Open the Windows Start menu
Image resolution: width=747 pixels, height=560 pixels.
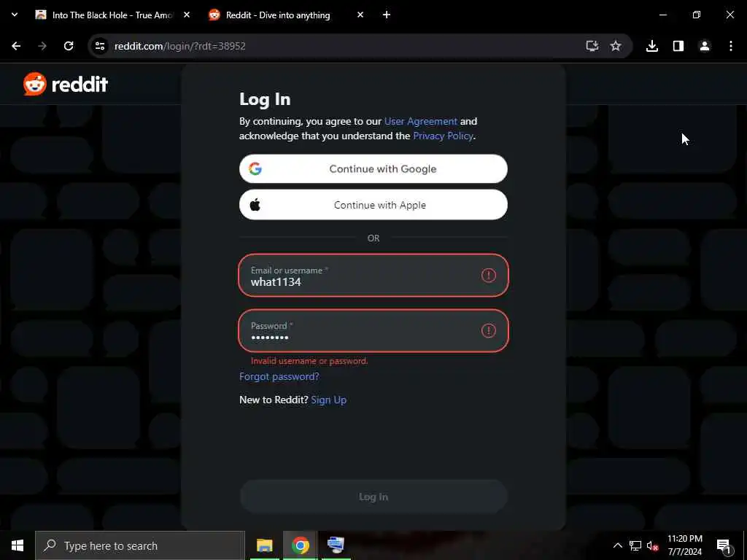(18, 545)
